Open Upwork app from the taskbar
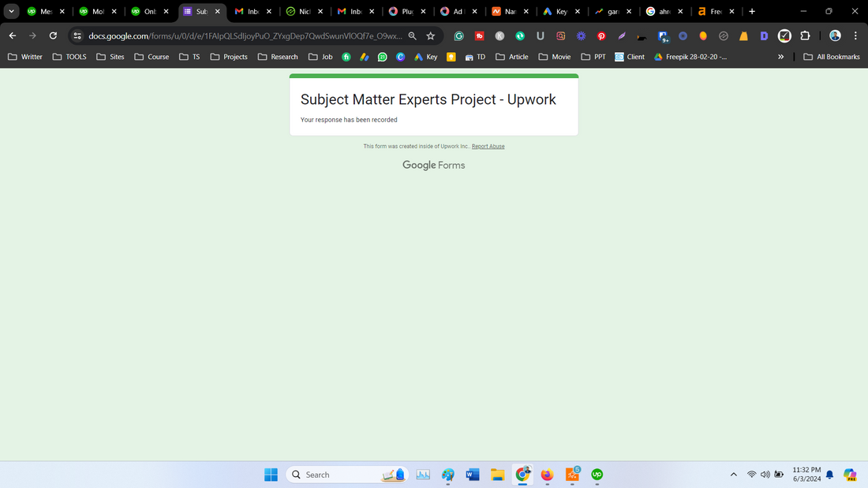 pos(597,475)
